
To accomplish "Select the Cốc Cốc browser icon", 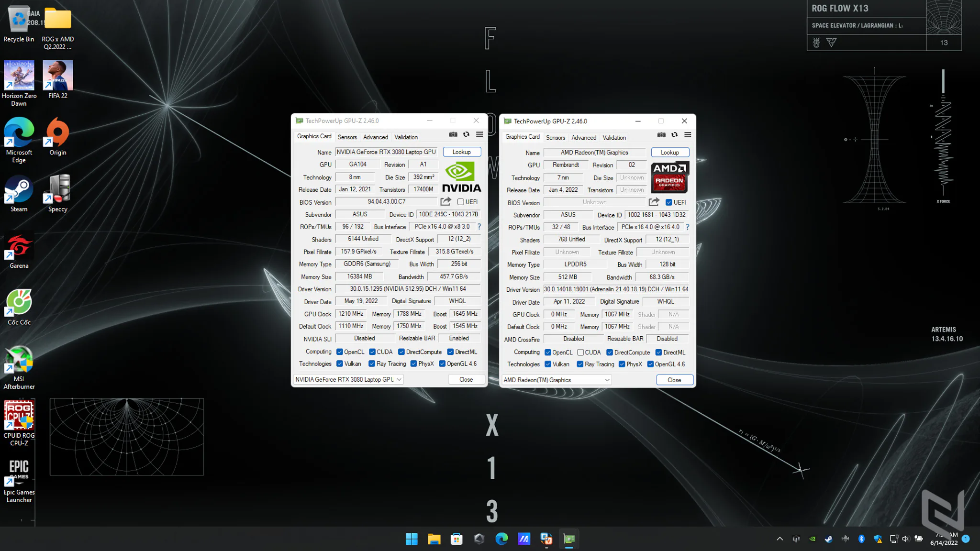I will click(x=19, y=307).
